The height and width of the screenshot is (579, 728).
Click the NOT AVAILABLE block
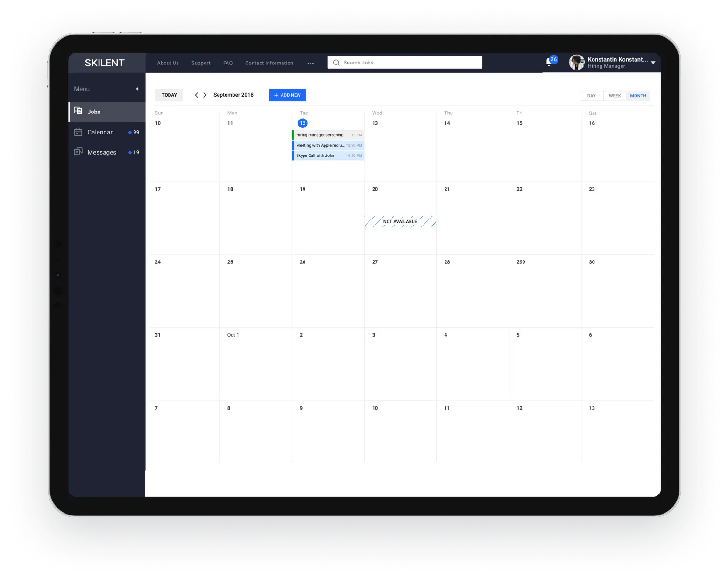(400, 222)
